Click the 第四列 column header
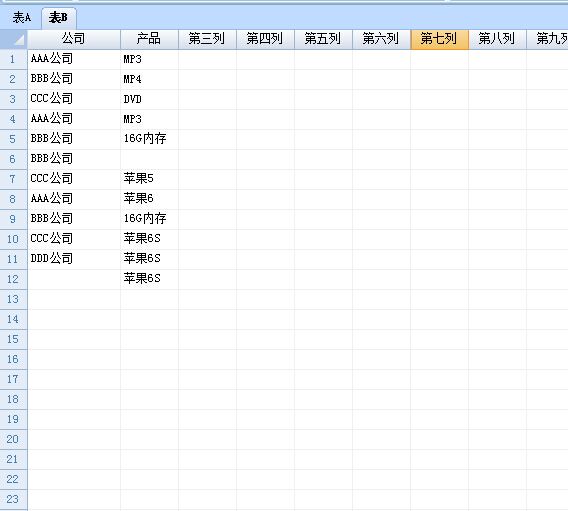 [265, 39]
